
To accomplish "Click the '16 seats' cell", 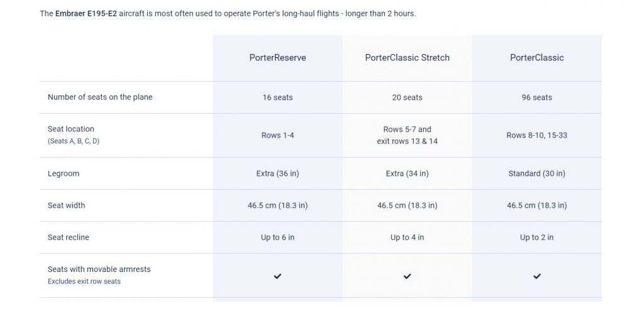I will click(x=277, y=97).
